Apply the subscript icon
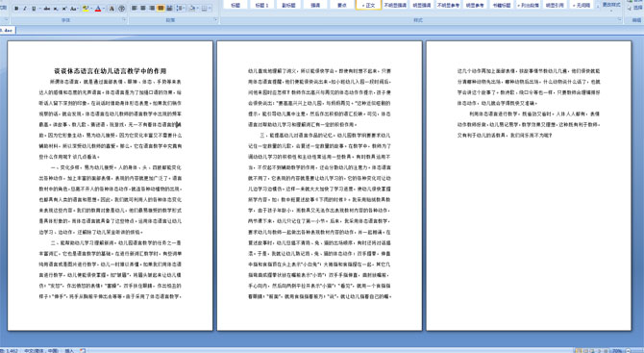Image resolution: width=644 pixels, height=353 pixels. coord(56,9)
